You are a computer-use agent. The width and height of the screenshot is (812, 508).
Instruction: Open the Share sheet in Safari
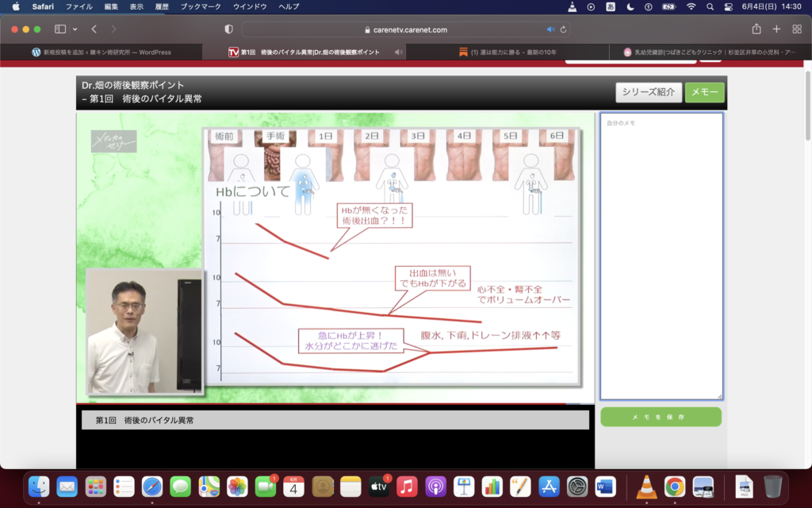[756, 29]
